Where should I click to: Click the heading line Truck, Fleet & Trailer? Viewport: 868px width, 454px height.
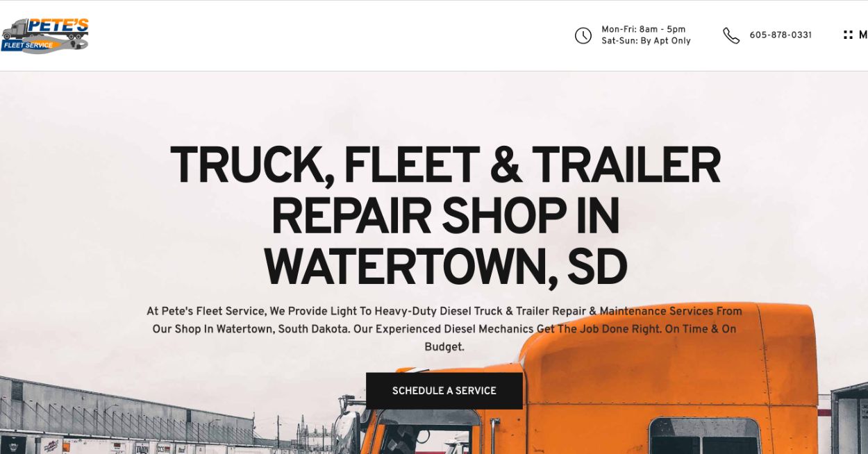point(445,165)
